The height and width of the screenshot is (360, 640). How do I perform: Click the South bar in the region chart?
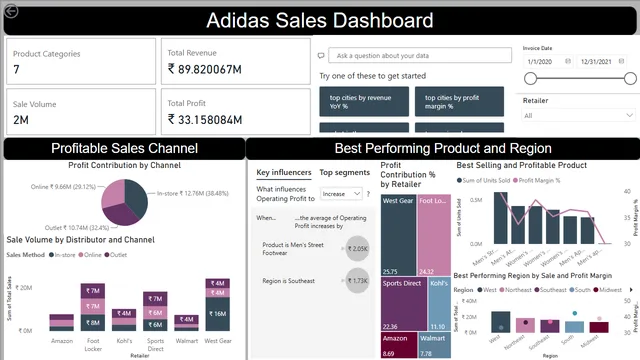coord(574,327)
